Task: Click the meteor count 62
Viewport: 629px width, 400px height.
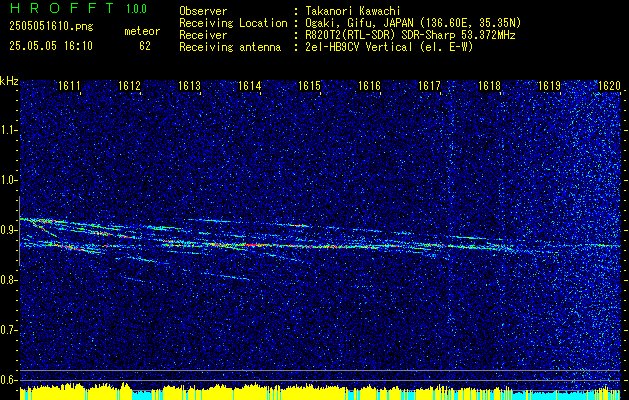Action: pyautogui.click(x=145, y=46)
